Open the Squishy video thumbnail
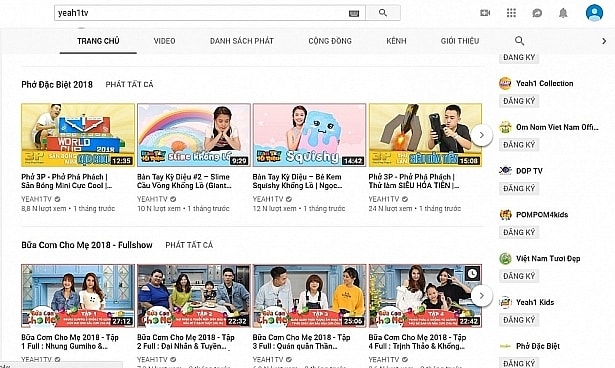This screenshot has width=615, height=368. coord(309,135)
